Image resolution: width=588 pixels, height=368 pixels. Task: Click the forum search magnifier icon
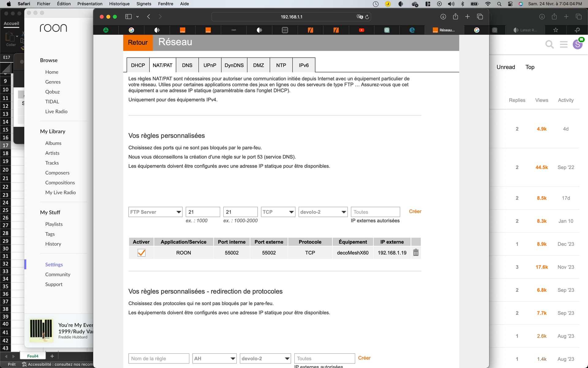click(549, 44)
